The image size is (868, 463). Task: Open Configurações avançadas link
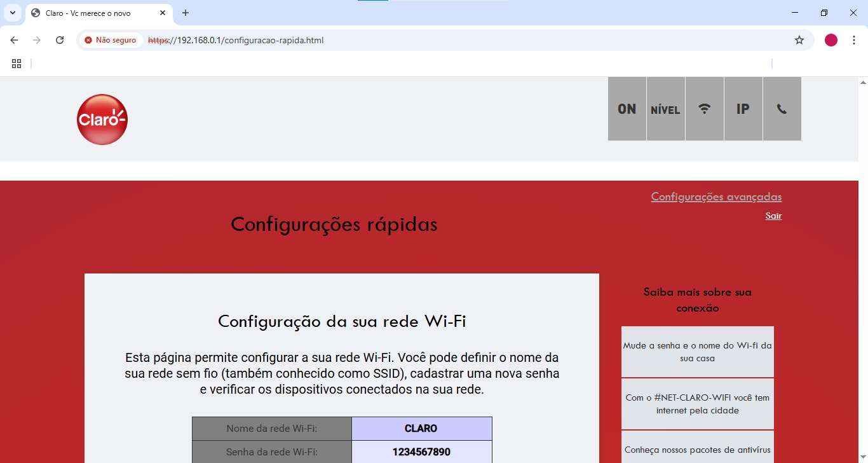coord(716,197)
